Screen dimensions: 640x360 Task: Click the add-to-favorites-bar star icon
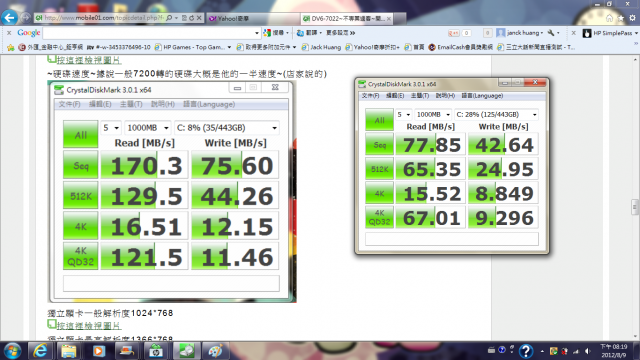(11, 47)
